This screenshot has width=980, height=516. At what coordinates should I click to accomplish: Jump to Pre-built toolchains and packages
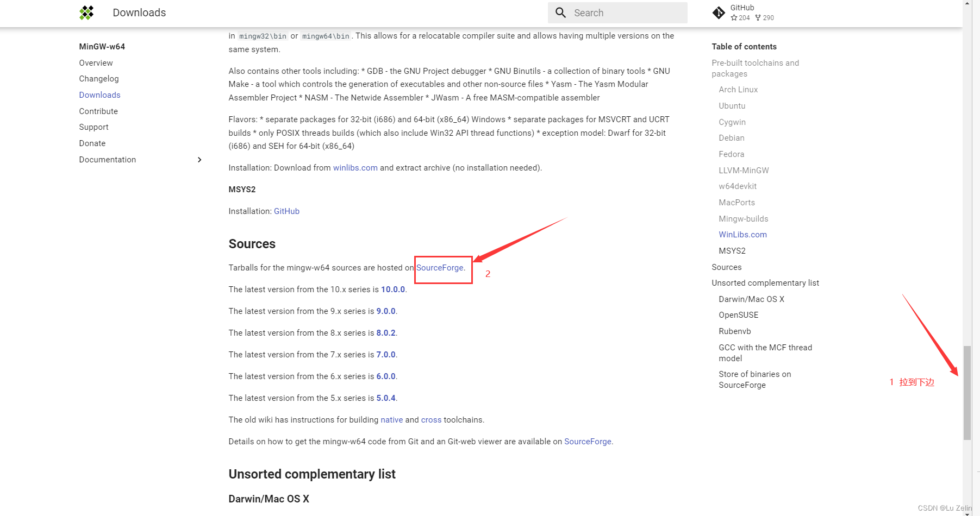click(x=756, y=68)
